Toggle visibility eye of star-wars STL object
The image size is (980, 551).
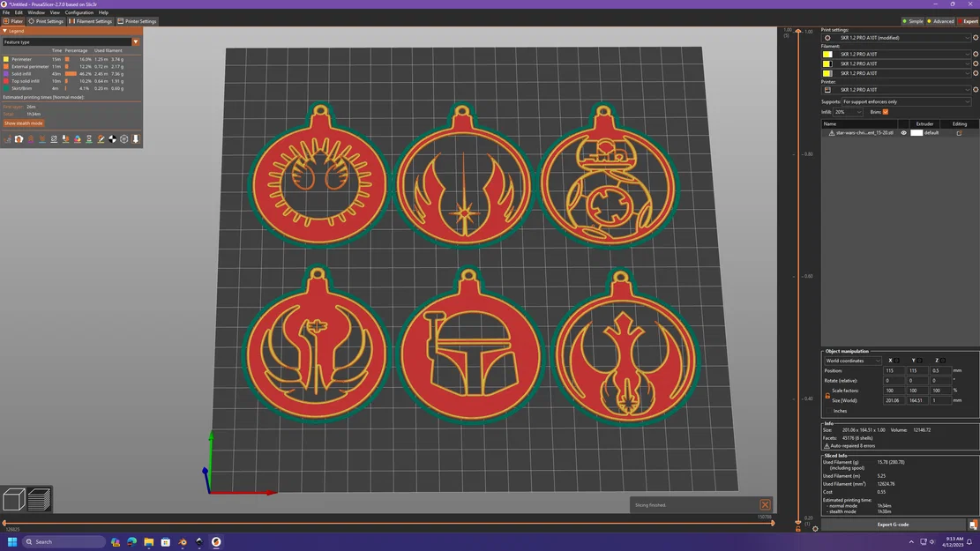[903, 133]
